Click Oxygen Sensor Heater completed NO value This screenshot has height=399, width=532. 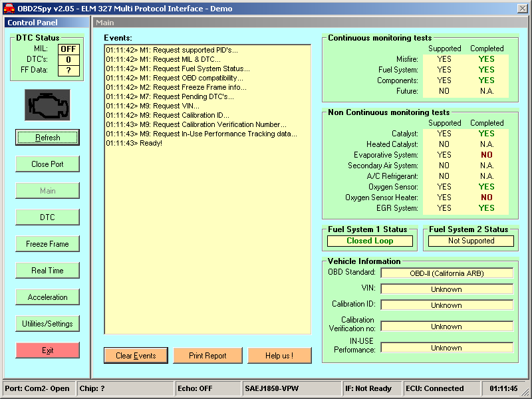(486, 198)
